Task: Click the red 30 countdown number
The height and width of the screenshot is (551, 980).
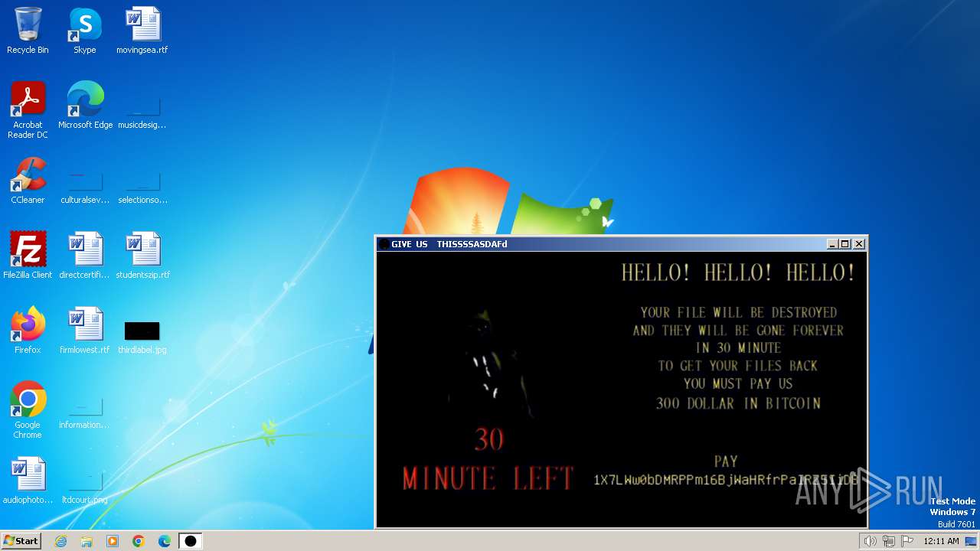Action: pos(488,439)
